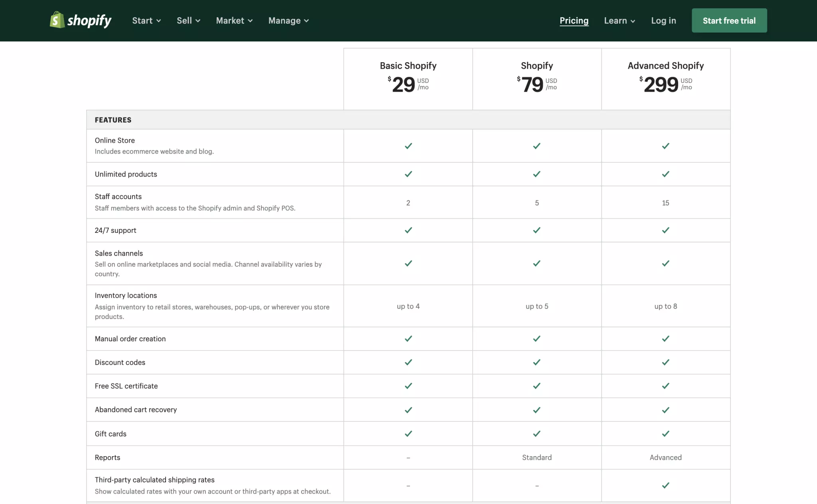
Task: Open the Start dropdown menu
Action: pyautogui.click(x=146, y=21)
